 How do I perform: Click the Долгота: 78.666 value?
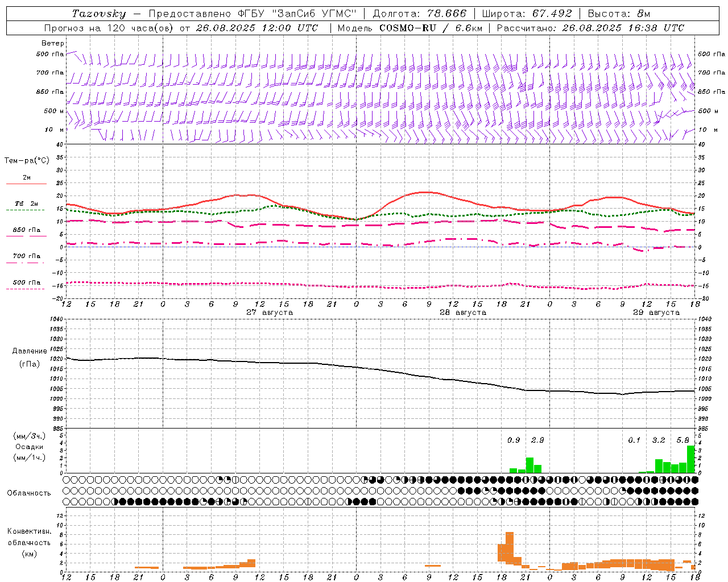419,14
